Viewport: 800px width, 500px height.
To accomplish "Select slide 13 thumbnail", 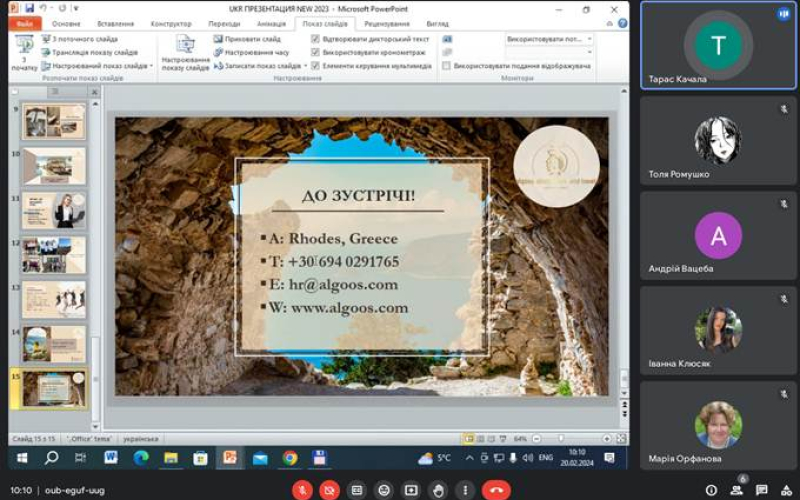I will (54, 299).
